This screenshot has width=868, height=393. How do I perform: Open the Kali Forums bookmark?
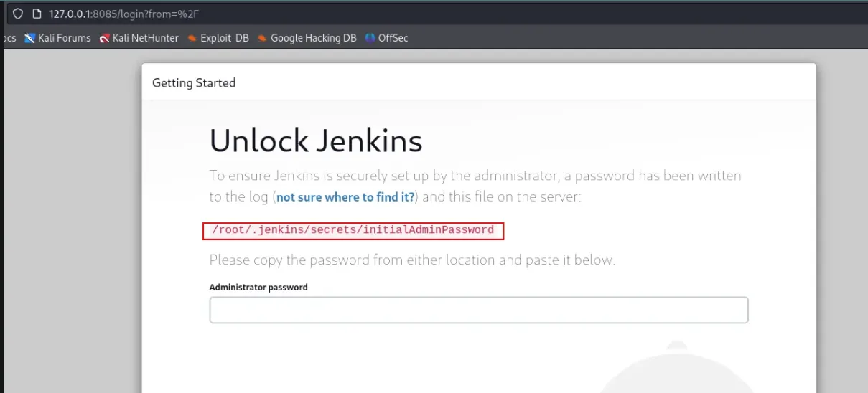pyautogui.click(x=57, y=38)
